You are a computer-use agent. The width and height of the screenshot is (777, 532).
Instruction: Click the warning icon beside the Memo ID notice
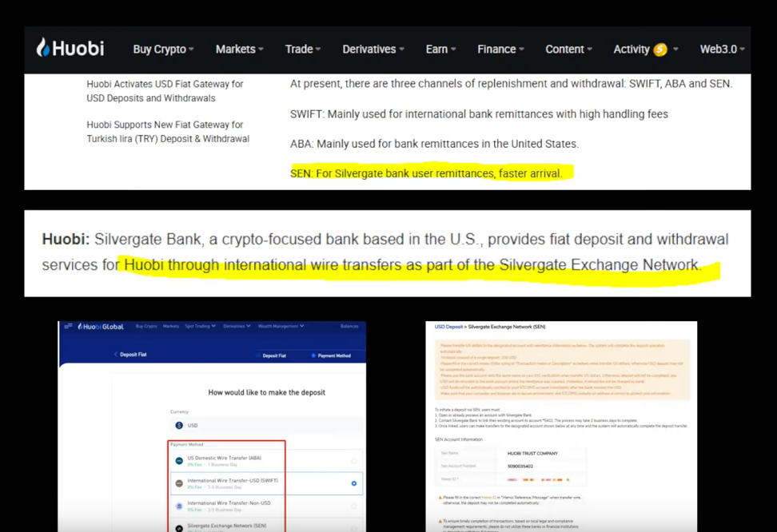[440, 498]
